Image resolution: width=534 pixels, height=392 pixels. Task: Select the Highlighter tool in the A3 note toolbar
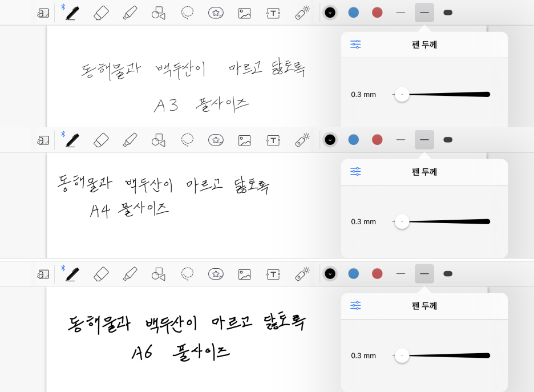tap(130, 13)
